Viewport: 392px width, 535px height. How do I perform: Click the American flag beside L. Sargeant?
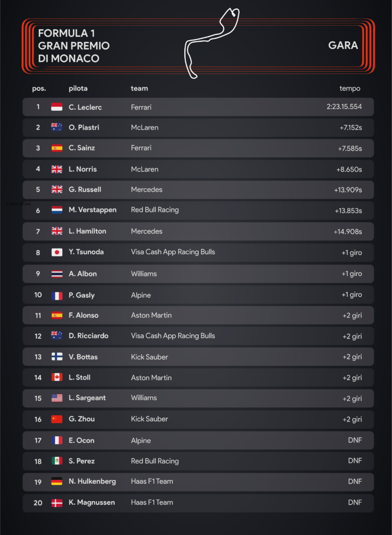pyautogui.click(x=57, y=398)
